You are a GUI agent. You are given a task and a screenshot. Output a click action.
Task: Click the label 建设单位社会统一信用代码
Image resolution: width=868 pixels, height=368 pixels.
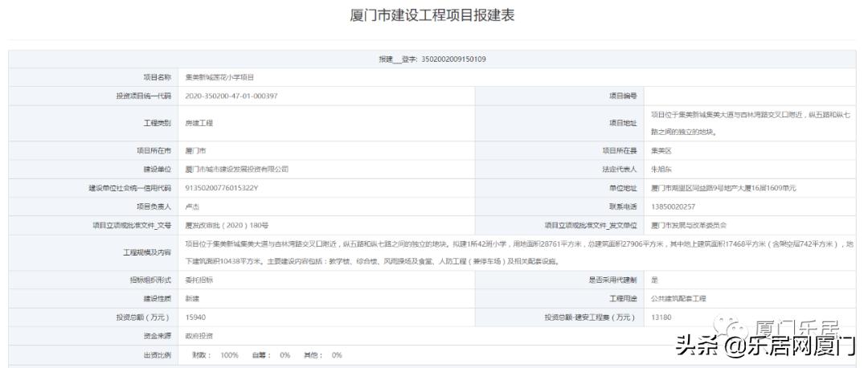(130, 188)
